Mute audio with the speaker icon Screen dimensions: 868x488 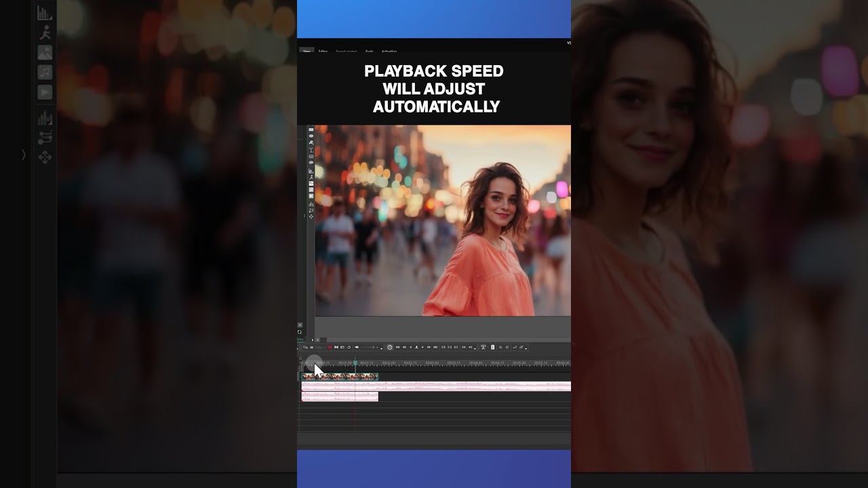[357, 347]
